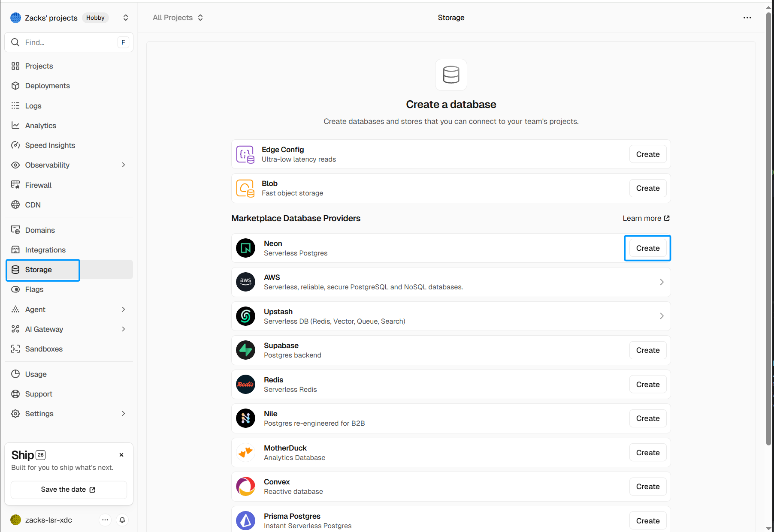Screen dimensions: 774x532
Task: Open the Learn more link
Action: [646, 218]
